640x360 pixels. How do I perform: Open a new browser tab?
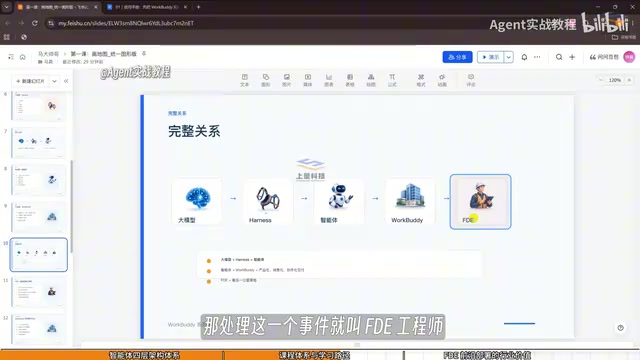pyautogui.click(x=198, y=7)
